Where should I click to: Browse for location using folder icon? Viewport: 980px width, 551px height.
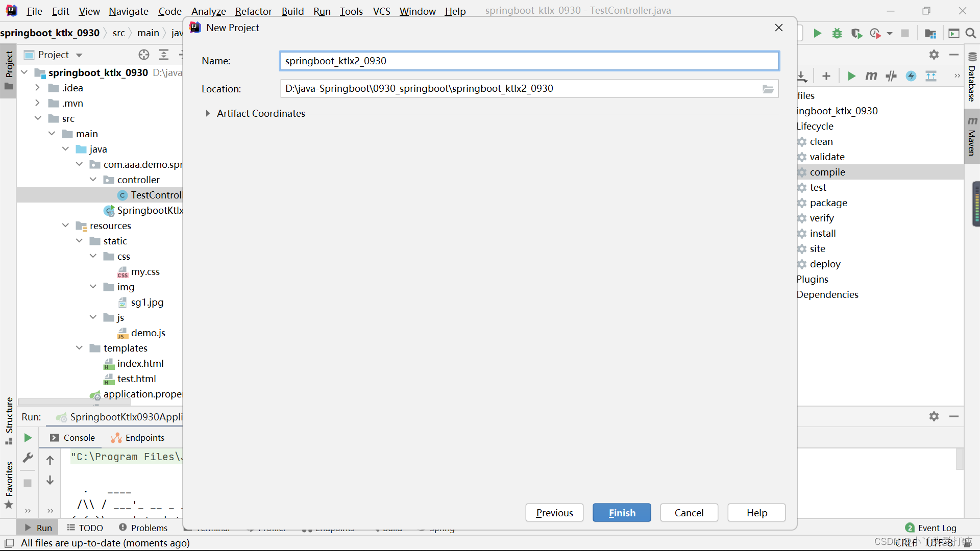tap(768, 89)
